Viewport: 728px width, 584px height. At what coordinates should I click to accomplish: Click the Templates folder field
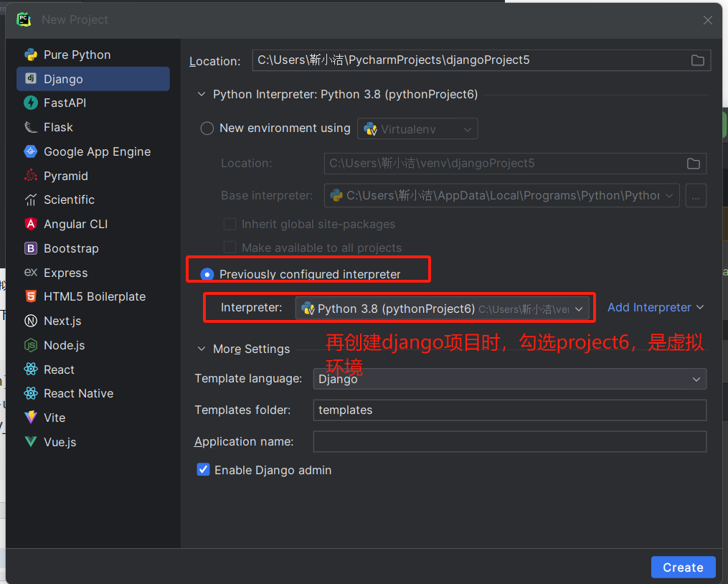(510, 410)
